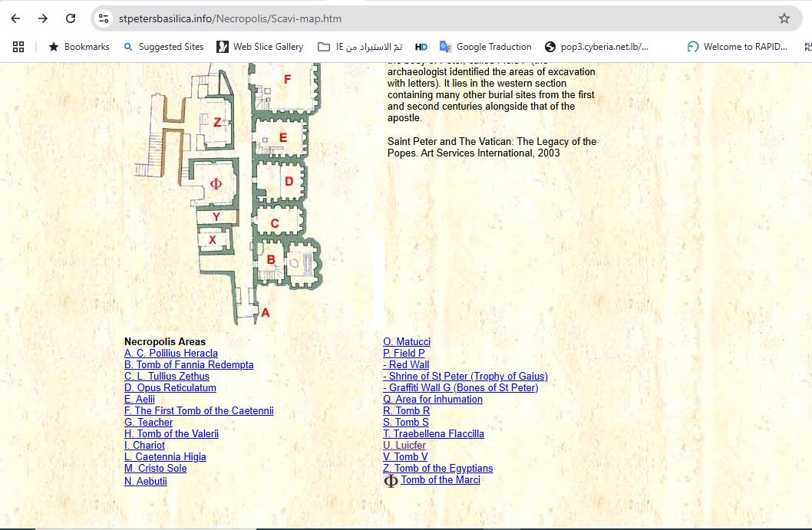Click the address bar URL field
Image resolution: width=812 pixels, height=530 pixels.
tap(430, 18)
